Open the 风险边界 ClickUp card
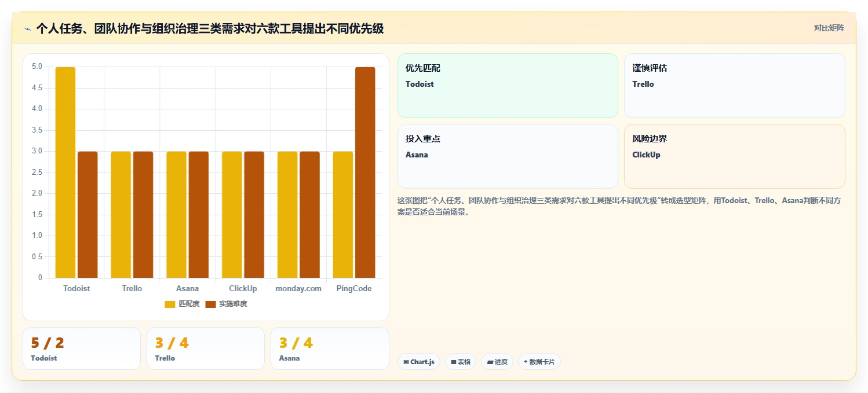Screen dimensions: 868x393 point(735,156)
